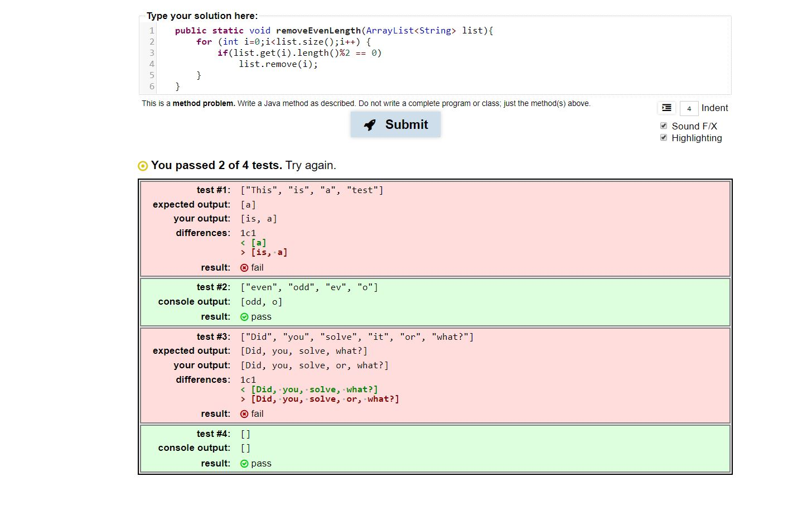Viewport: 812px width, 510px height.
Task: Click the test #2 console output [odd, o]
Action: click(x=262, y=302)
